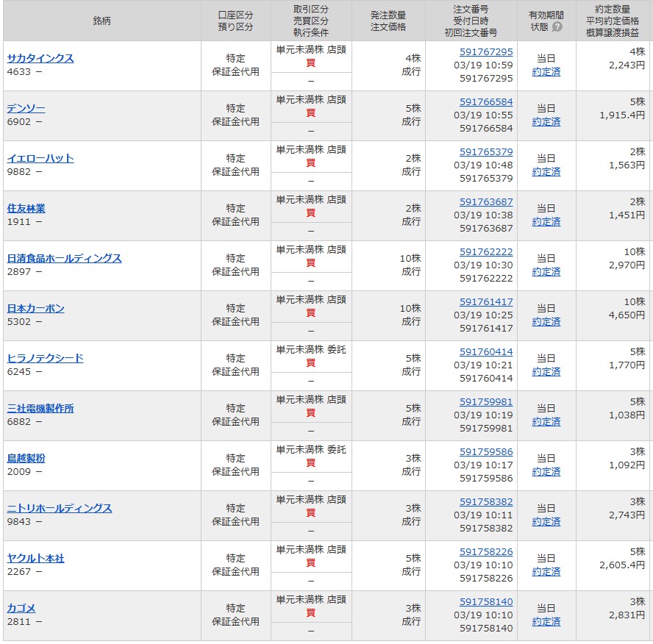Image resolution: width=653 pixels, height=644 pixels.
Task: Open 日本カーボン stock link
Action: [35, 309]
